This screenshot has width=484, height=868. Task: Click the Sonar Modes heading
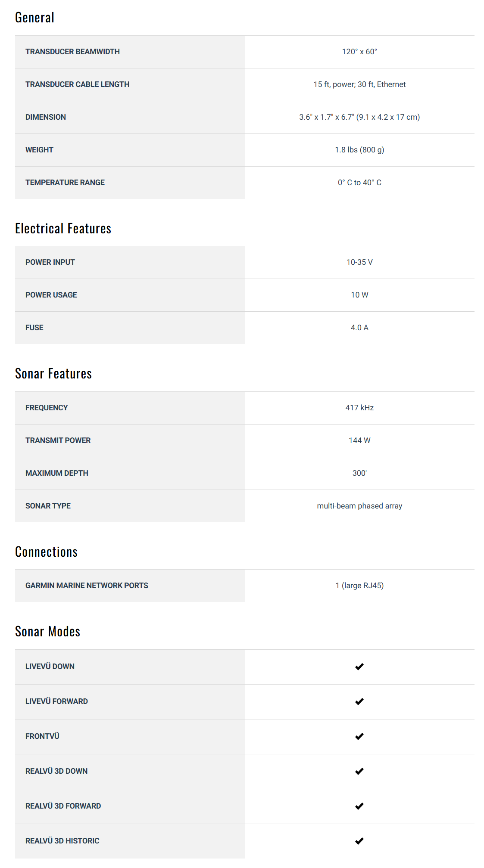[48, 632]
